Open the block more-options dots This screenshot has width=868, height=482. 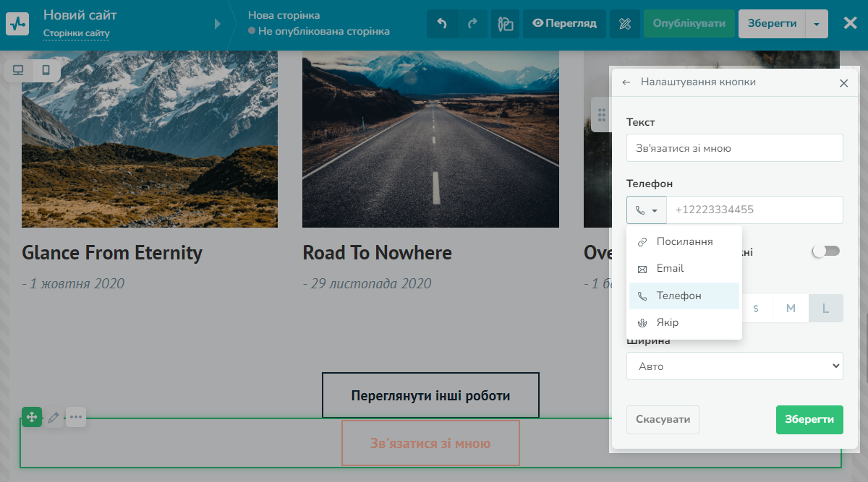pyautogui.click(x=76, y=417)
